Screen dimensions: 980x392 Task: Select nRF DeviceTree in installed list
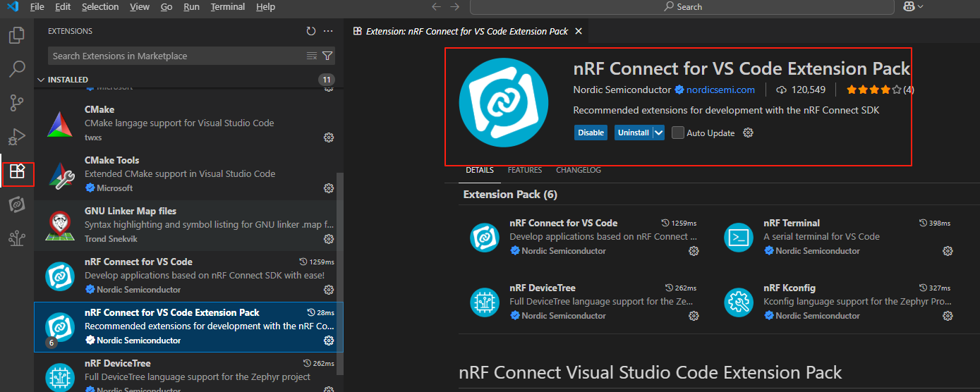point(188,374)
